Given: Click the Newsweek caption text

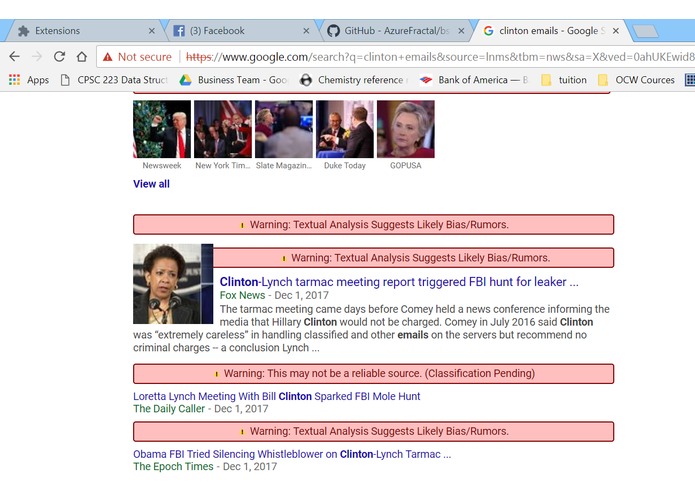Looking at the screenshot, I should coord(162,165).
